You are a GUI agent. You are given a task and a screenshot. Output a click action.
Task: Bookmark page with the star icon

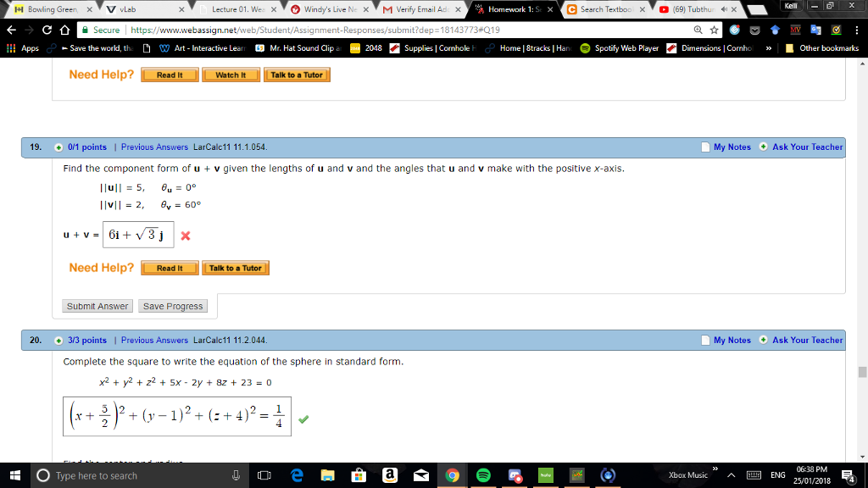click(x=714, y=30)
